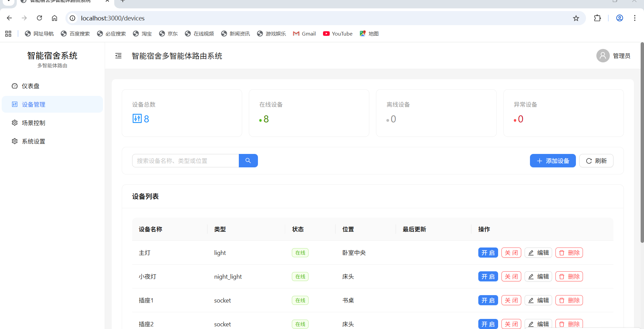
Task: Turn off 插座1 with its 关闭 button
Action: coord(511,300)
